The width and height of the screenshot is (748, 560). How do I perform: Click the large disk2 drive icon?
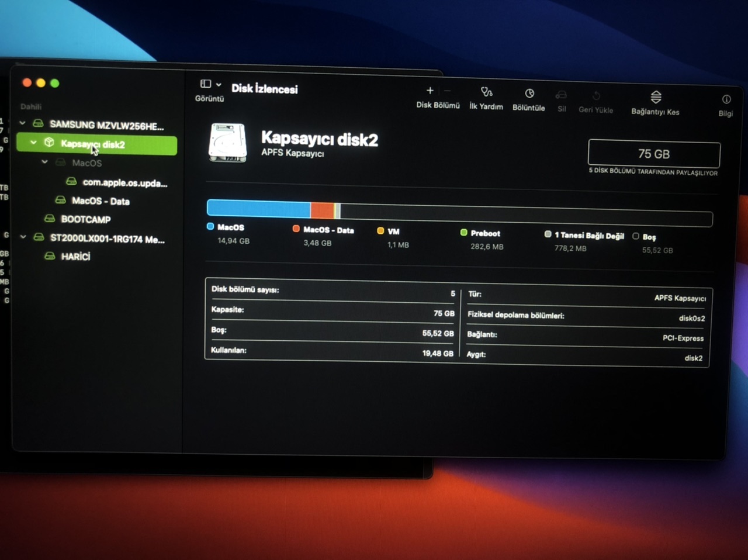228,142
